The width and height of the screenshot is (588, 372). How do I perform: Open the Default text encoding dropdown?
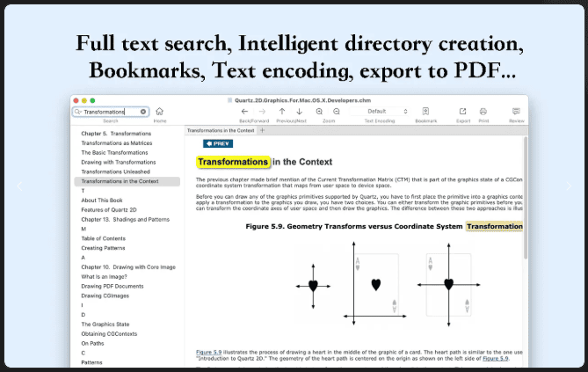point(379,111)
